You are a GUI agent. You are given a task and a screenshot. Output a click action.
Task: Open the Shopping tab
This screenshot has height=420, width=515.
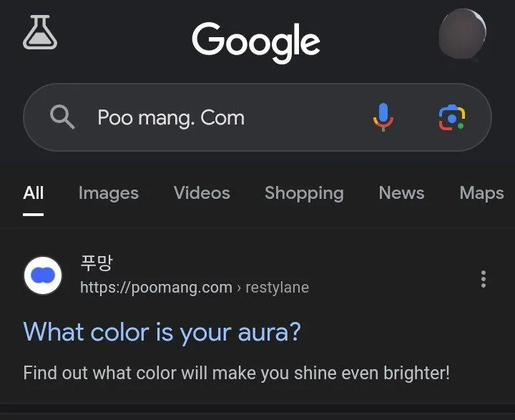pos(304,193)
